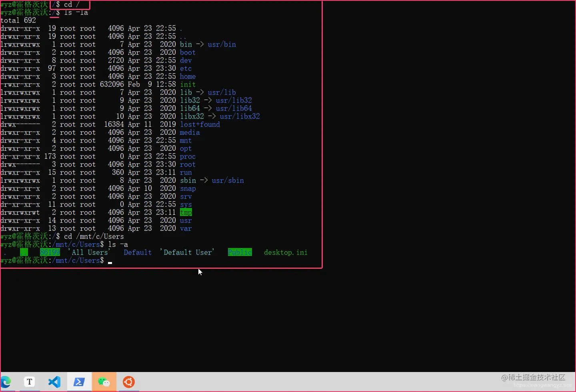576x392 pixels.
Task: Click the green-highlighted 'tmp' directory
Action: pos(186,212)
